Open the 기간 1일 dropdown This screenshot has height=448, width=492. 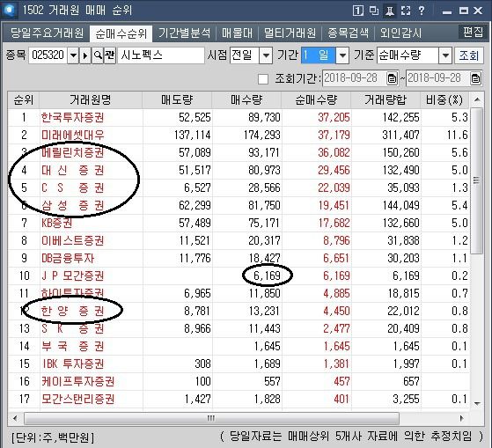click(x=342, y=55)
